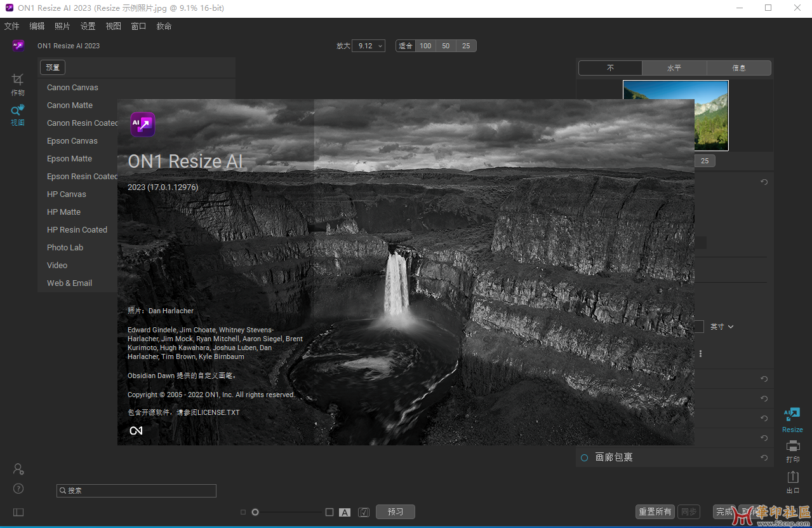
Task: Click the 重置所有 (Reset All) button
Action: [x=655, y=512]
